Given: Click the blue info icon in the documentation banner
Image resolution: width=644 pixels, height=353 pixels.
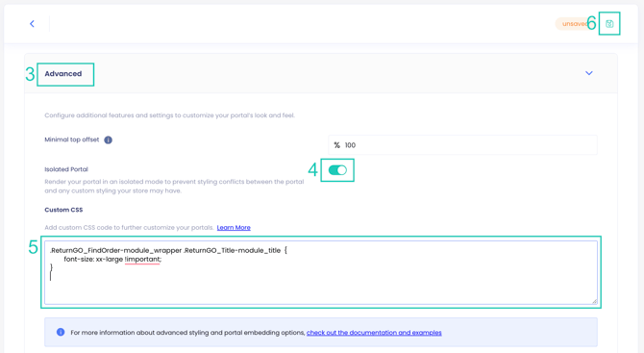Looking at the screenshot, I should pyautogui.click(x=61, y=332).
